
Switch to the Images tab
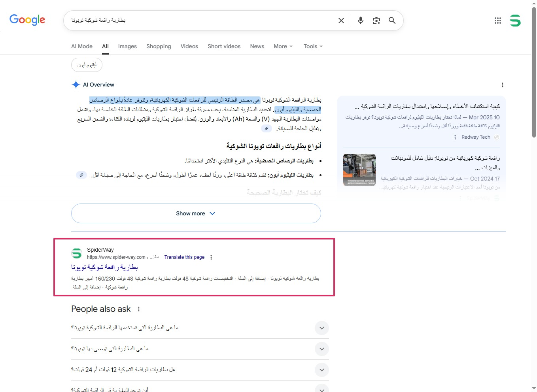pos(127,46)
